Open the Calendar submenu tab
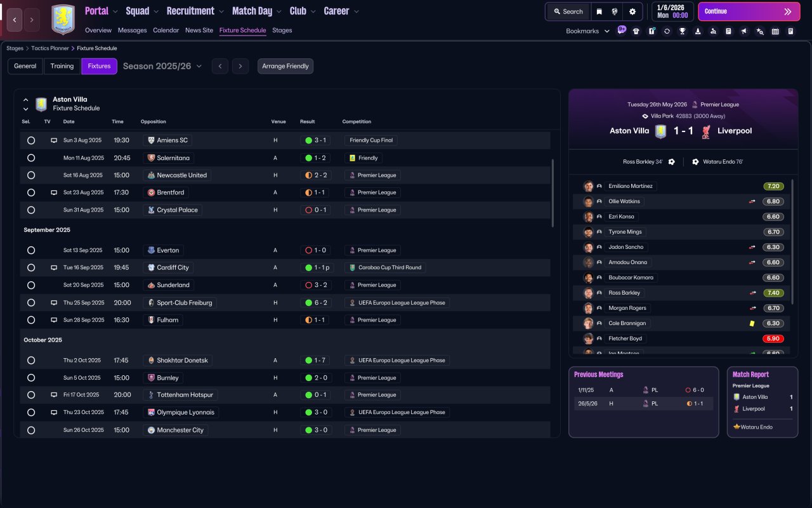Screen dimensions: 812x508 point(166,30)
